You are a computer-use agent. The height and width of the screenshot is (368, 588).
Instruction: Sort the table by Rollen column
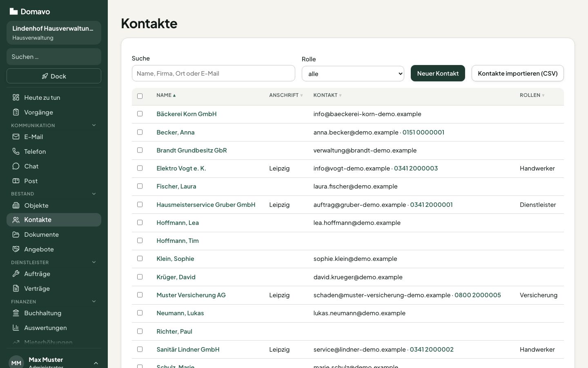click(532, 95)
